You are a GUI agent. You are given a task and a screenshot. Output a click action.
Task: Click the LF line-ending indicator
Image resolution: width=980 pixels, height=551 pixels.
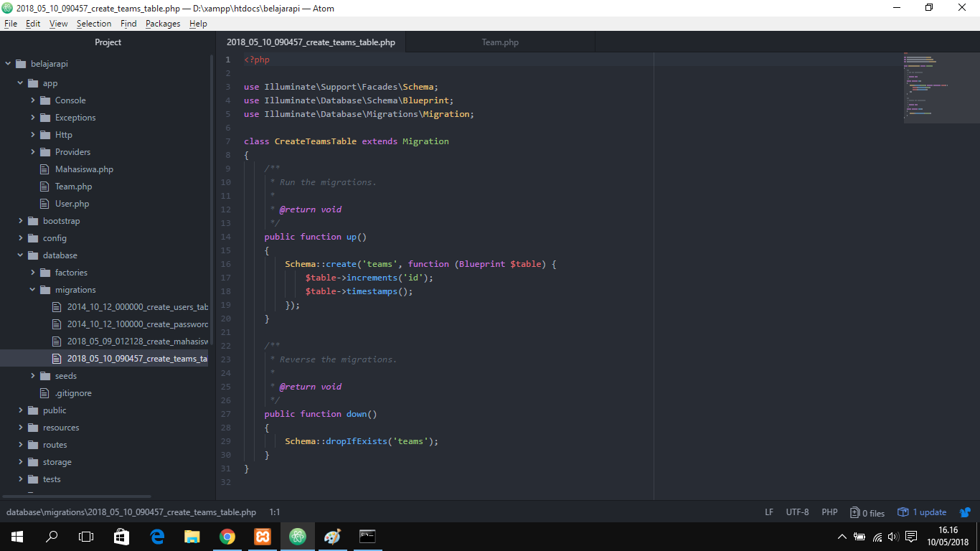(769, 512)
